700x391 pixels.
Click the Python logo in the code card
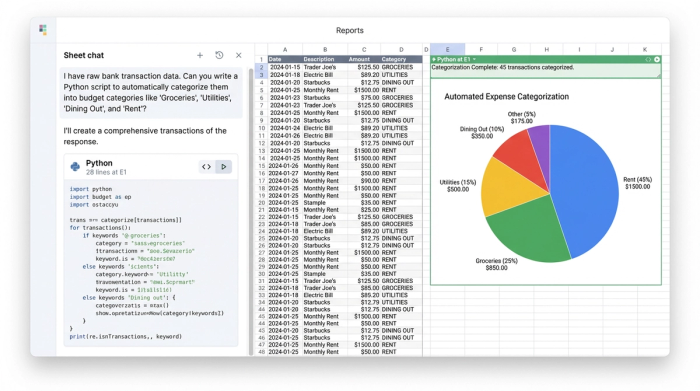75,167
